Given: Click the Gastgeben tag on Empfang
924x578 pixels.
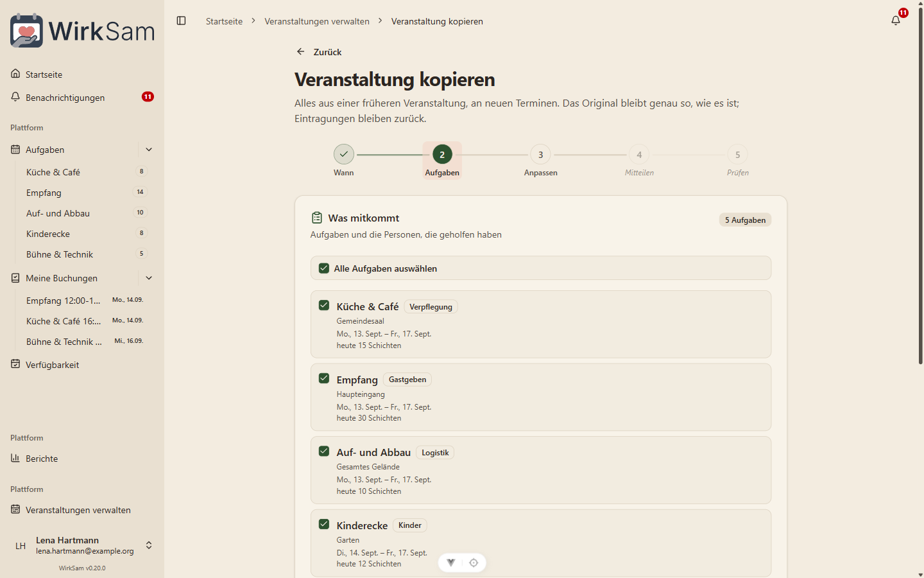Looking at the screenshot, I should click(x=407, y=380).
